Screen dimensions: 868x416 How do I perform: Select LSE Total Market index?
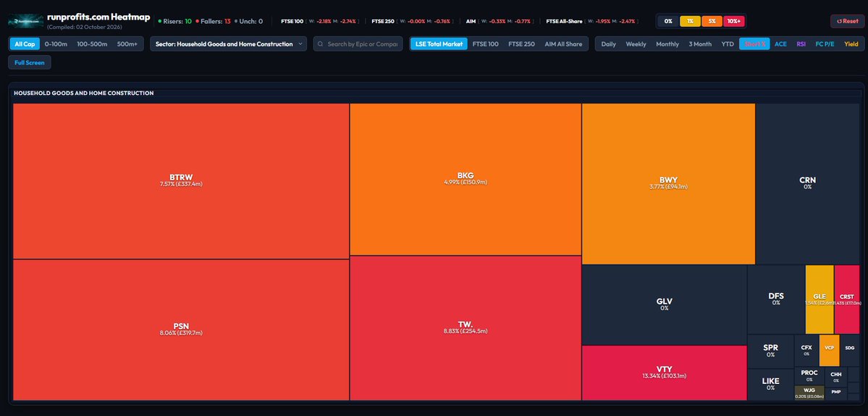pyautogui.click(x=439, y=43)
